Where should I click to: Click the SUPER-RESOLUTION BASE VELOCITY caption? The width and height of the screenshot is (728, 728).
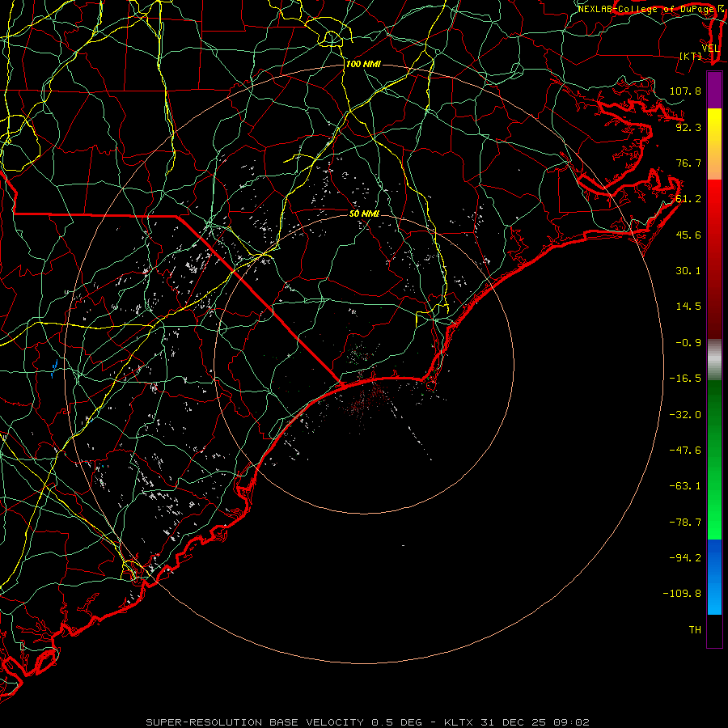[x=255, y=722]
